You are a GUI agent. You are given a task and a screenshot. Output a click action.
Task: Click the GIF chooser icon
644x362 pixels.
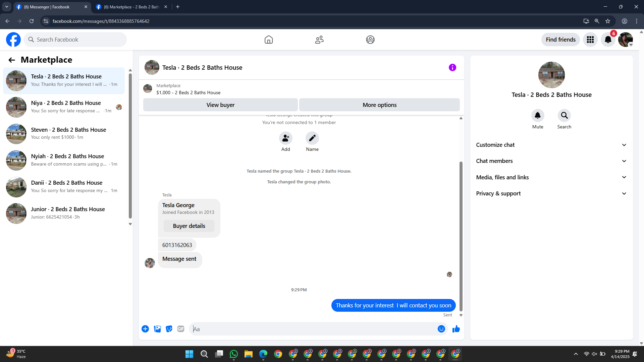point(181,329)
